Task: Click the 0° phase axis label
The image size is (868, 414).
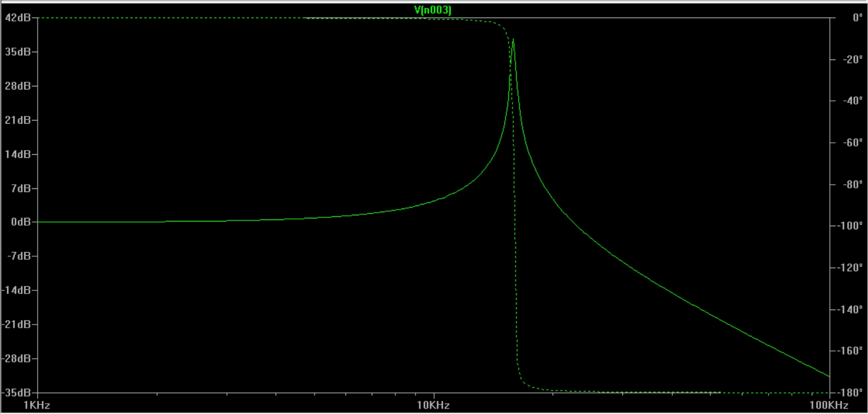Action: [858, 18]
